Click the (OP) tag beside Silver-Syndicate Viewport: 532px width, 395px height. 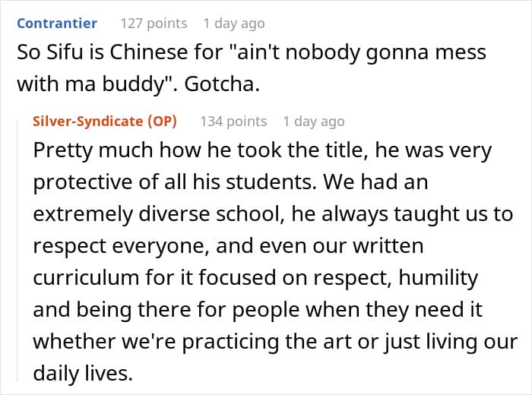(x=162, y=122)
